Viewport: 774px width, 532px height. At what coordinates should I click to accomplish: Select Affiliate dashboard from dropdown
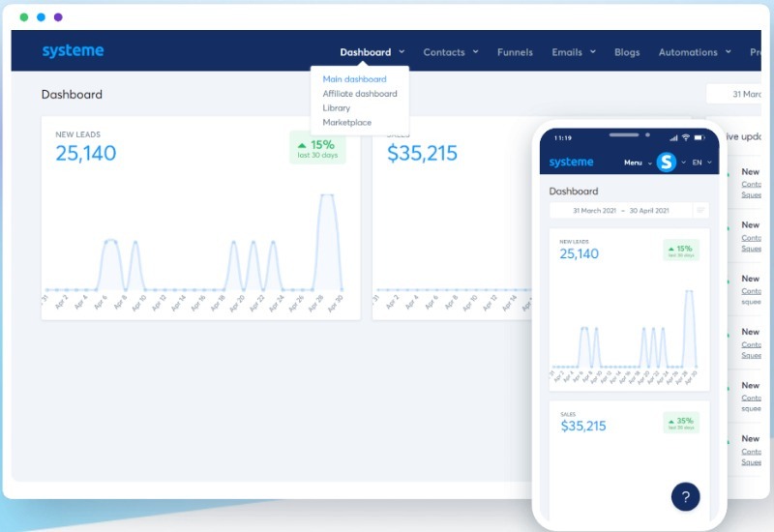pyautogui.click(x=359, y=93)
